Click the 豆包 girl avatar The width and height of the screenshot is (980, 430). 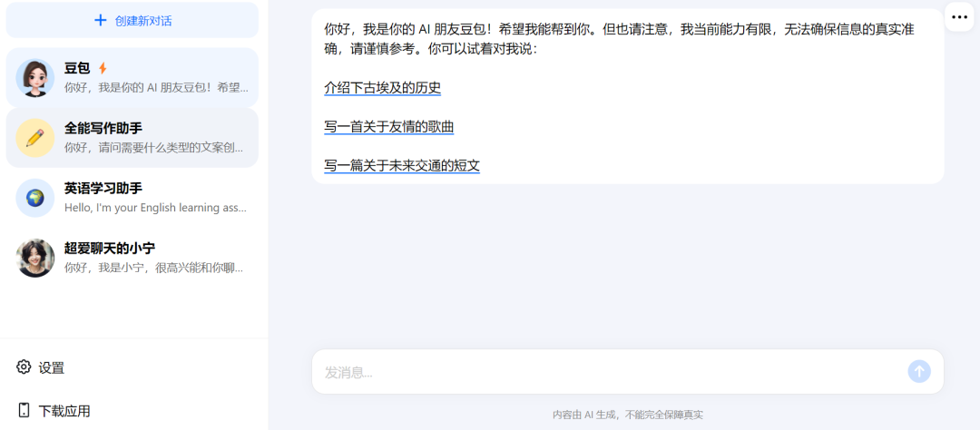pyautogui.click(x=35, y=77)
